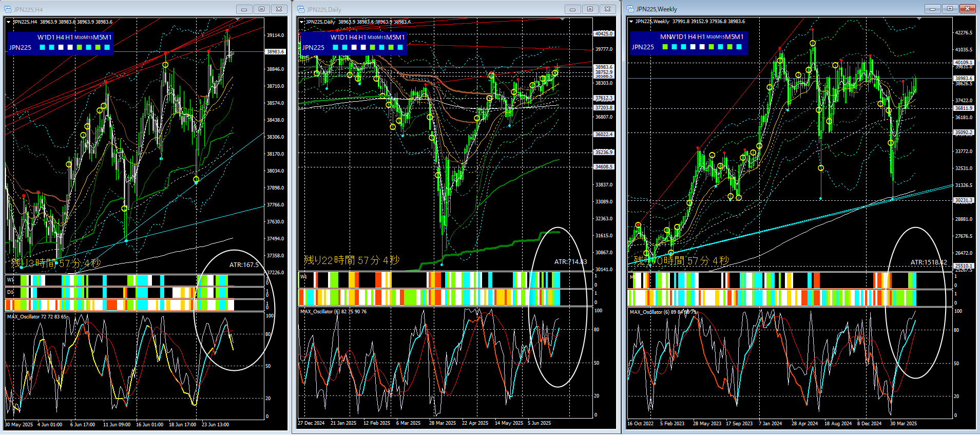This screenshot has height=435, width=980.
Task: Click the 36811.9 price label in Weekly chart
Action: click(964, 108)
